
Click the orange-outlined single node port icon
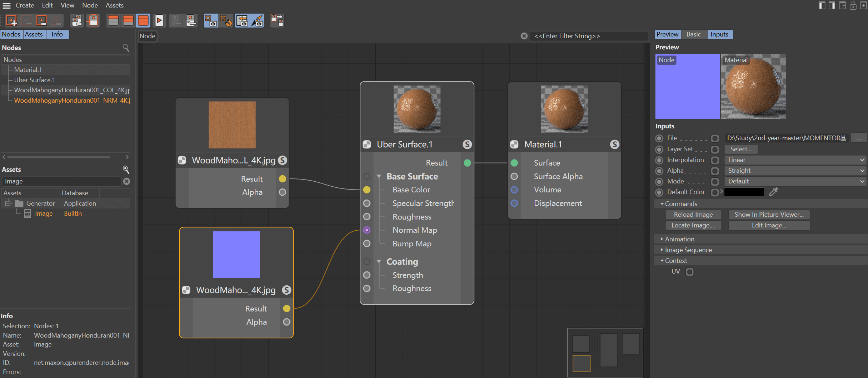[x=93, y=20]
